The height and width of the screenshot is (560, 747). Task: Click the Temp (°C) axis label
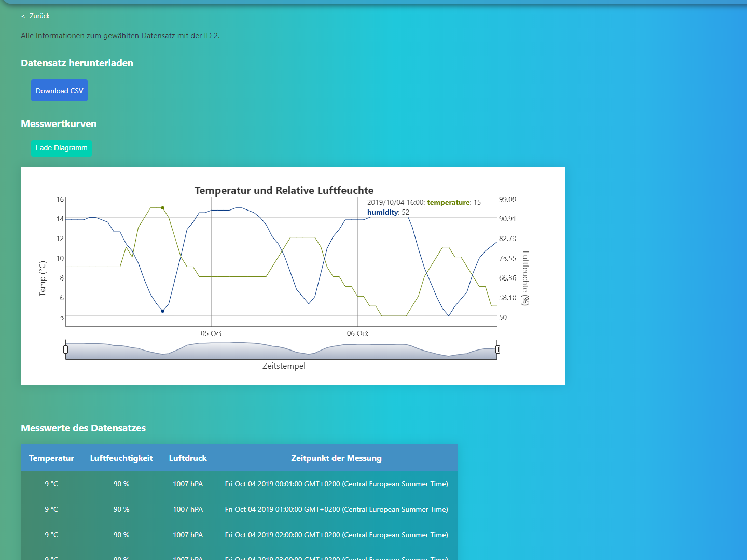coord(43,278)
